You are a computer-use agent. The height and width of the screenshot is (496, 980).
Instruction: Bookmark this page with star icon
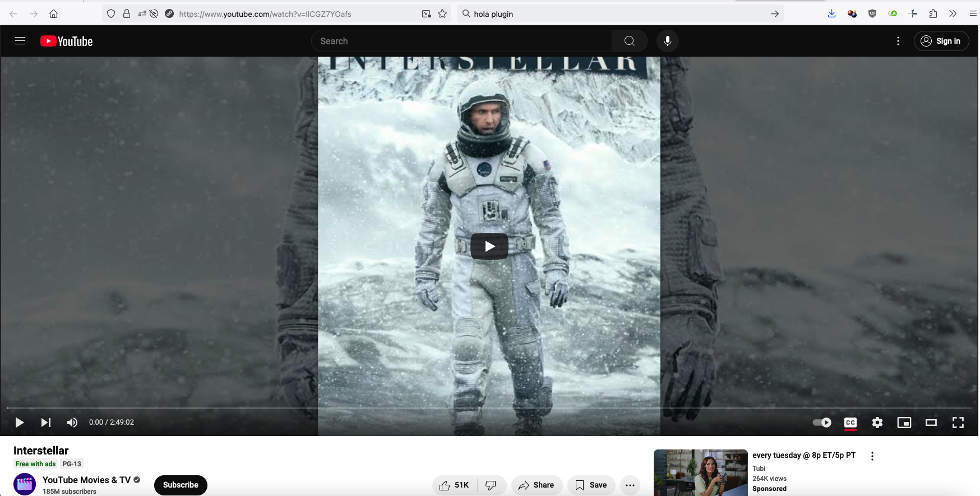coord(442,13)
